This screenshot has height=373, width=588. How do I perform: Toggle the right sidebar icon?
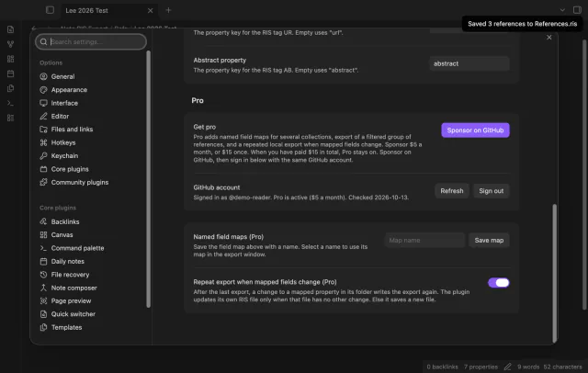pyautogui.click(x=577, y=10)
